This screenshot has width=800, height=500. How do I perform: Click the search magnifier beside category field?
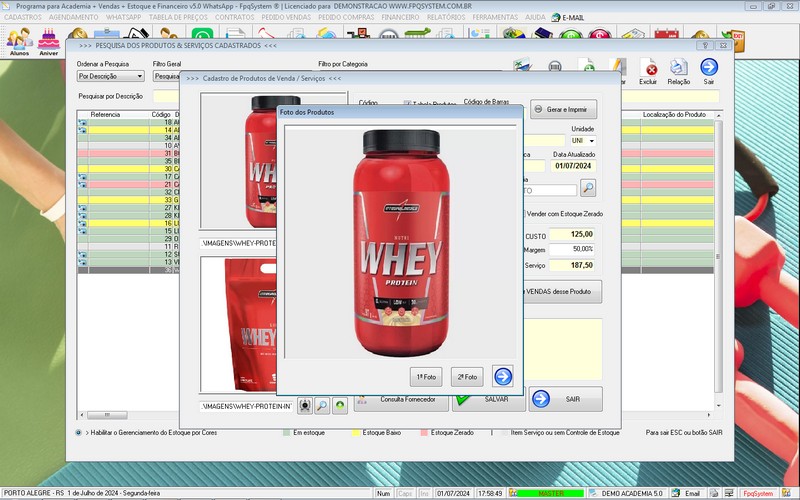[588, 188]
